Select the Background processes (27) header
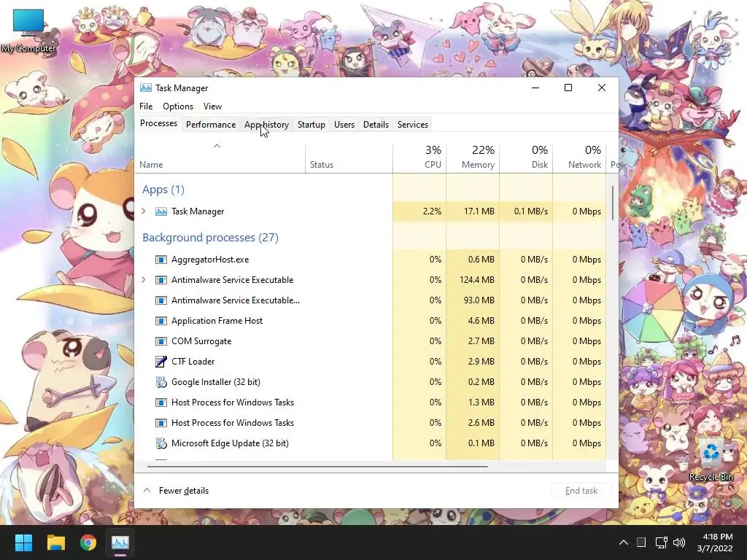 coord(210,238)
